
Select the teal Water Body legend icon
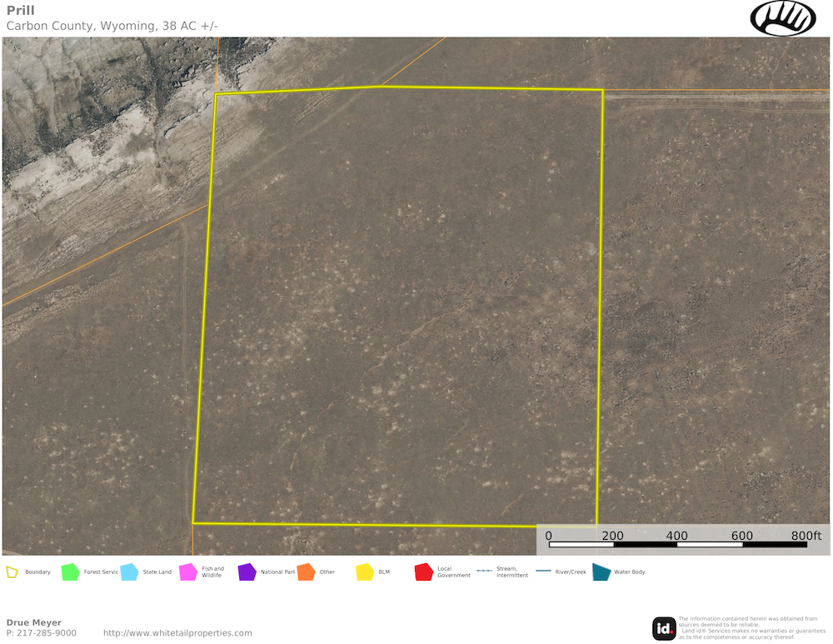click(601, 572)
